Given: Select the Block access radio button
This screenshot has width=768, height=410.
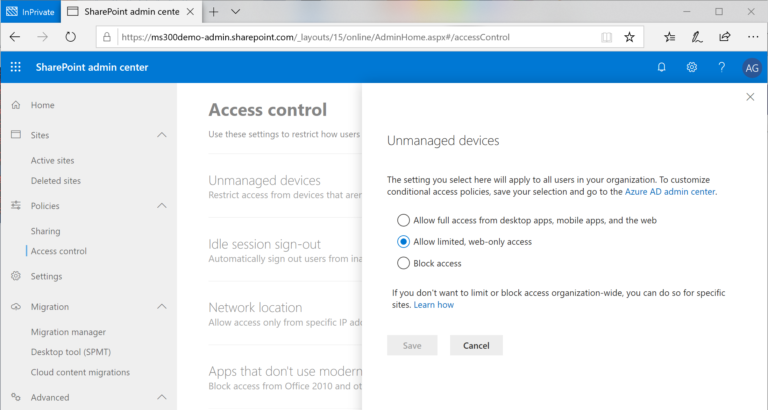Looking at the screenshot, I should pyautogui.click(x=403, y=263).
